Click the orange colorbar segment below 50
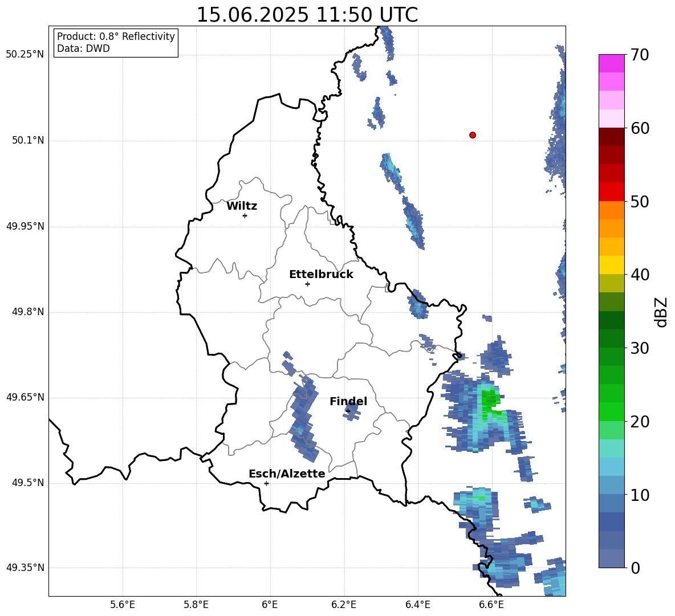This screenshot has width=675, height=616. tap(611, 210)
